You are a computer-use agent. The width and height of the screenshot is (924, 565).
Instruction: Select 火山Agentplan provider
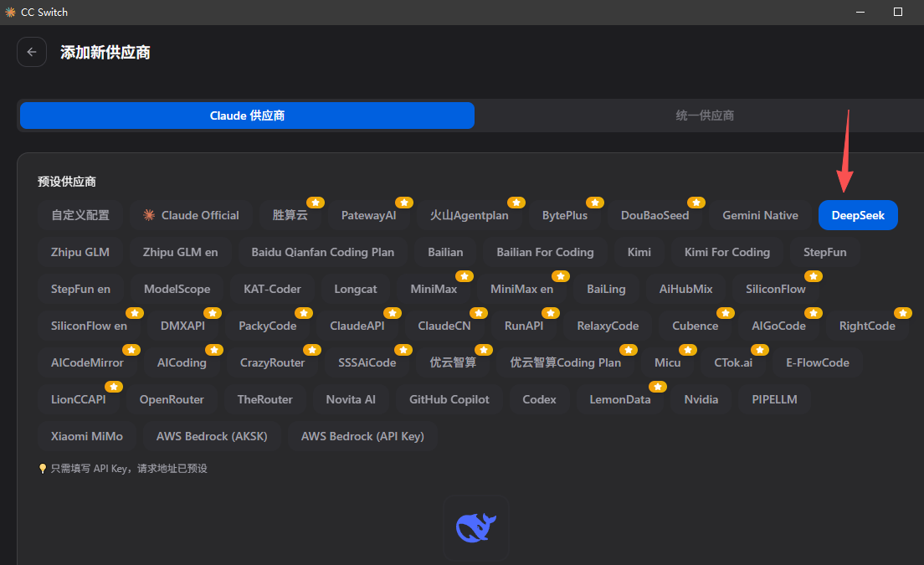pos(469,215)
